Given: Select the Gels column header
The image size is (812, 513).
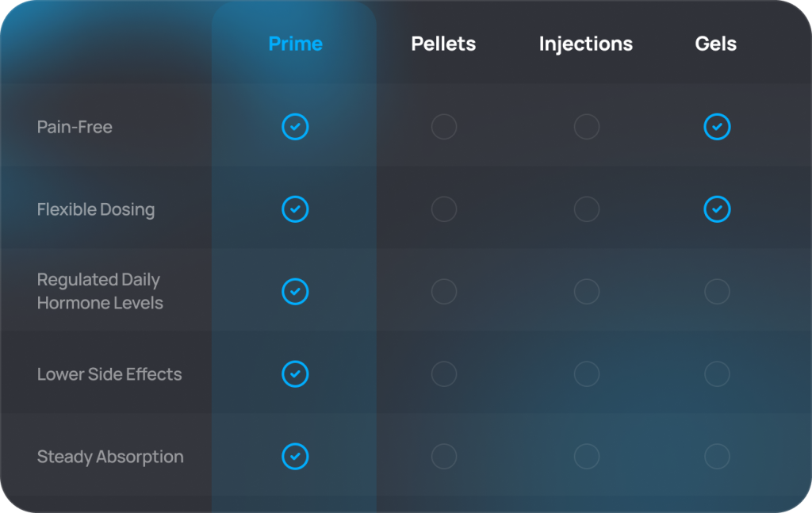Looking at the screenshot, I should click(716, 44).
